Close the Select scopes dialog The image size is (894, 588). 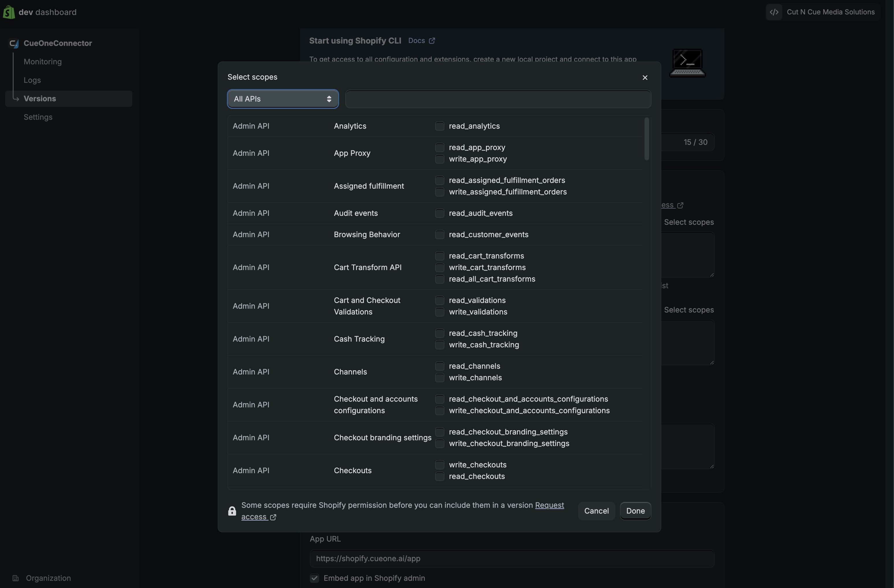[x=645, y=78]
